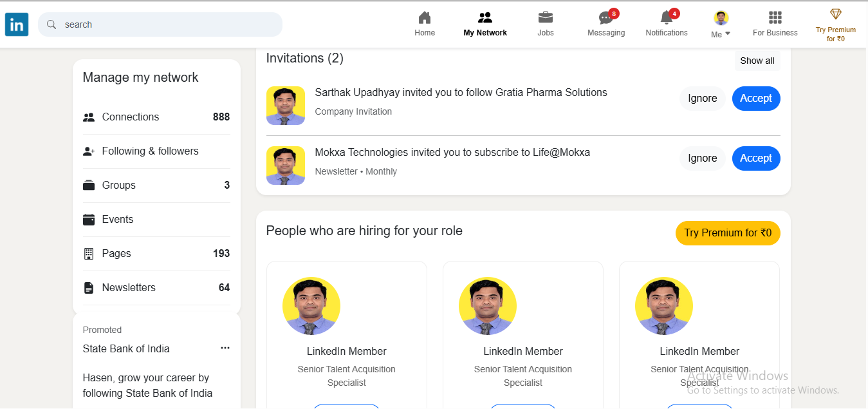Click the 64 newsletters count

coord(224,288)
